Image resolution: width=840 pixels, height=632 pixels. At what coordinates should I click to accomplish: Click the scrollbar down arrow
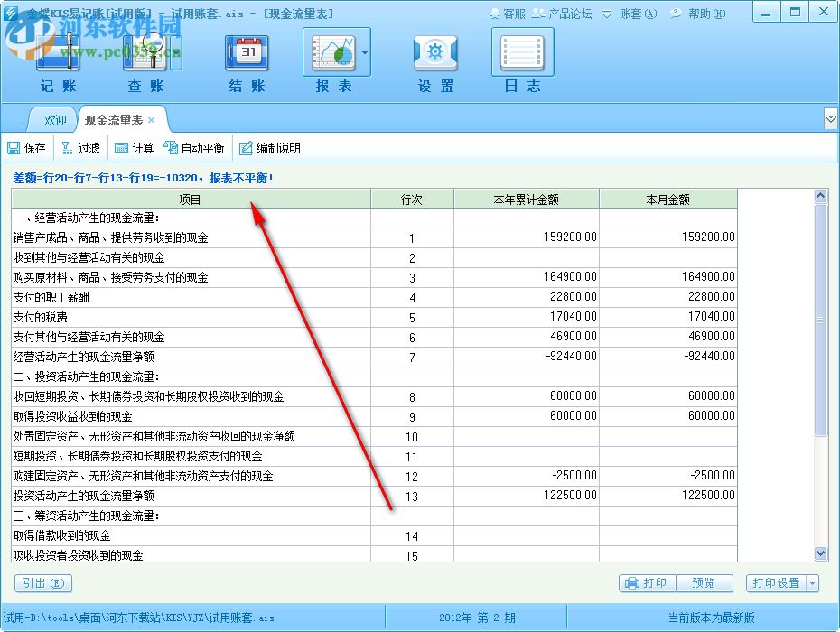click(820, 553)
